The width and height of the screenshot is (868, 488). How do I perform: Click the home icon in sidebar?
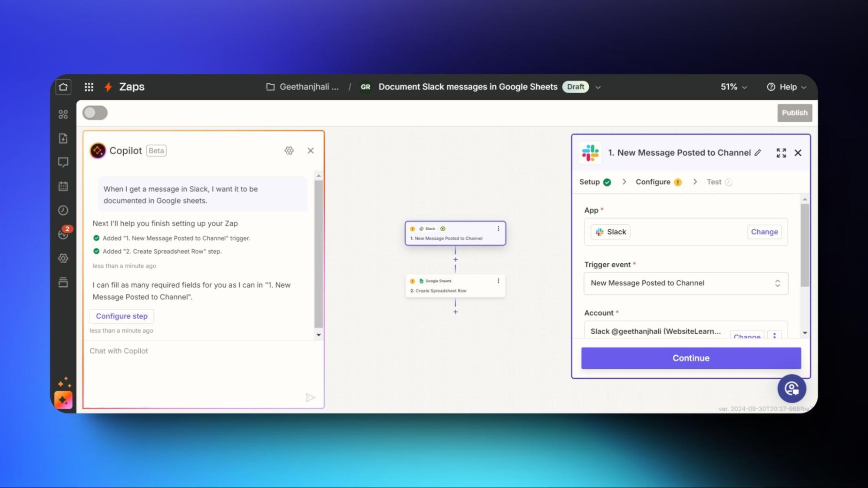point(63,87)
